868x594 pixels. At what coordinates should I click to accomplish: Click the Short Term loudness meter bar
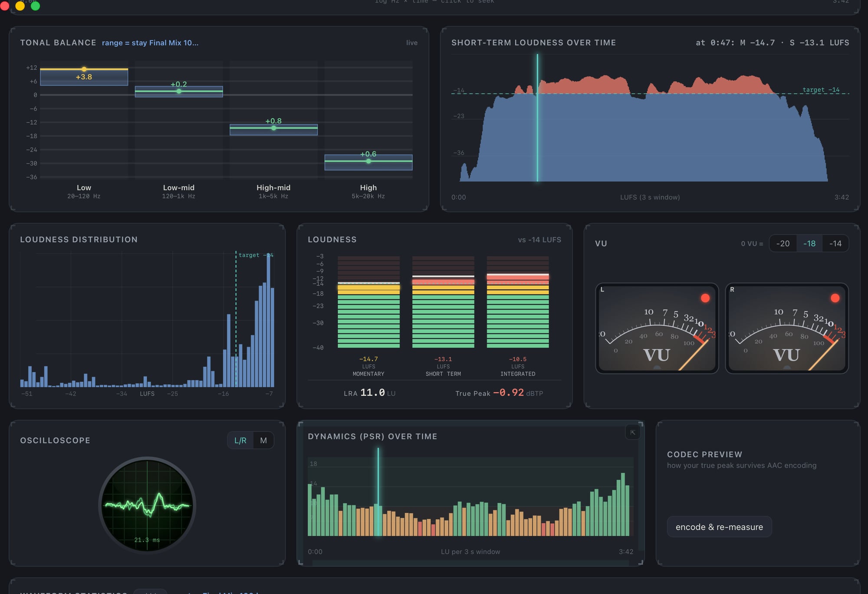(x=443, y=302)
